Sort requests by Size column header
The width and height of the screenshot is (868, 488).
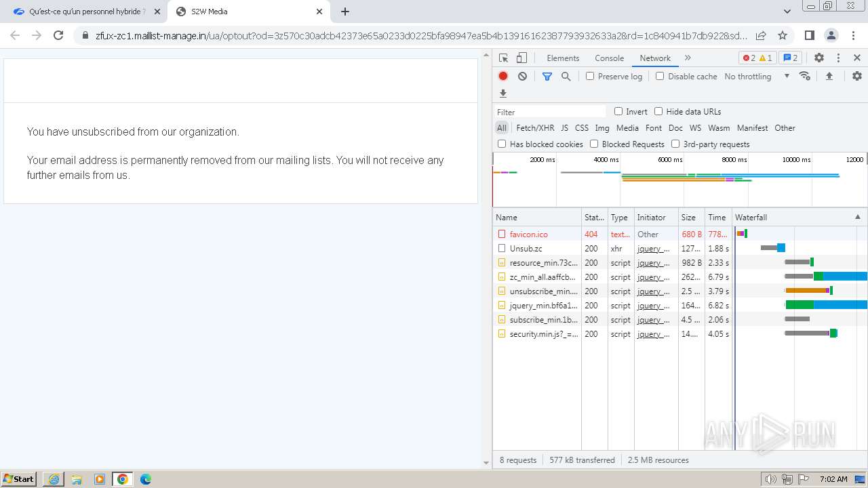tap(692, 217)
